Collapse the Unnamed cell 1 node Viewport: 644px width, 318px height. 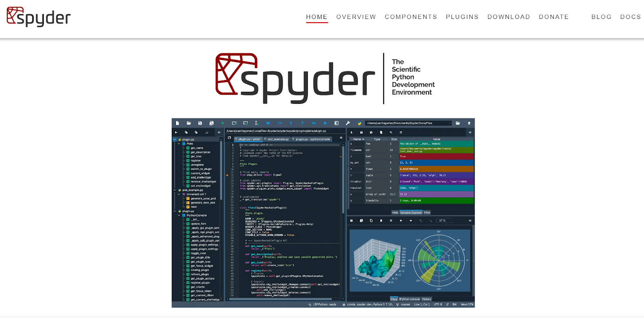pyautogui.click(x=179, y=194)
